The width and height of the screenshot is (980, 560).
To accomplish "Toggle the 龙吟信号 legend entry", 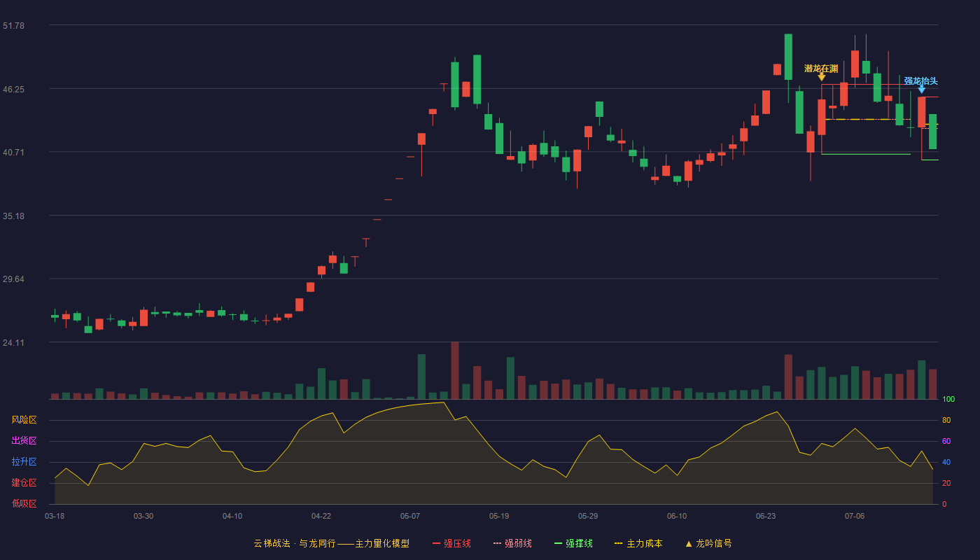I will coord(708,543).
